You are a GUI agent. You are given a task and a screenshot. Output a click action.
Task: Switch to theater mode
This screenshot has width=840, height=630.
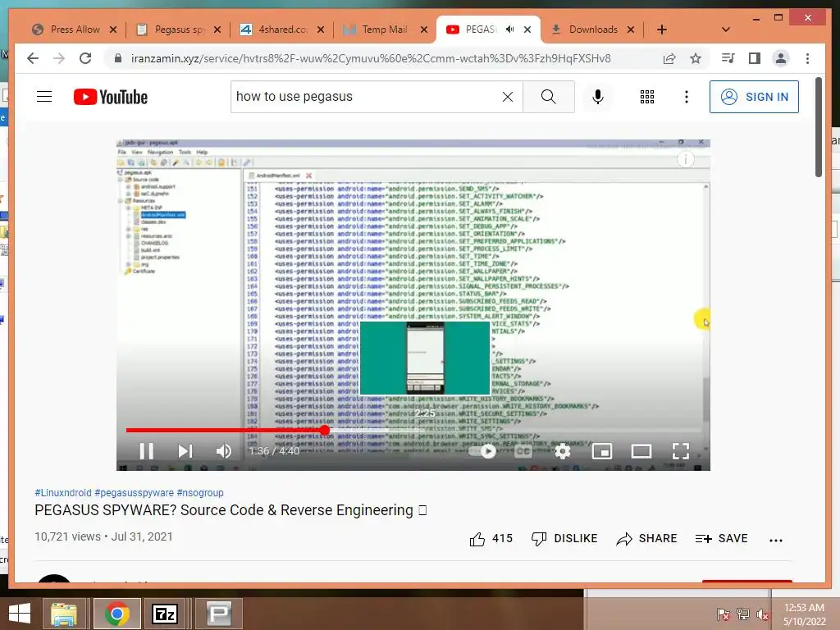[x=641, y=452]
